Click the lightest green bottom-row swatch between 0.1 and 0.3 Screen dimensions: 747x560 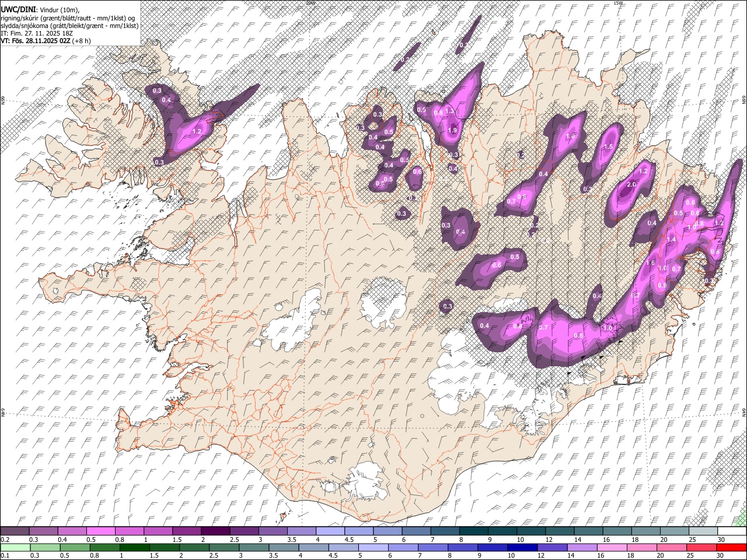(x=15, y=548)
